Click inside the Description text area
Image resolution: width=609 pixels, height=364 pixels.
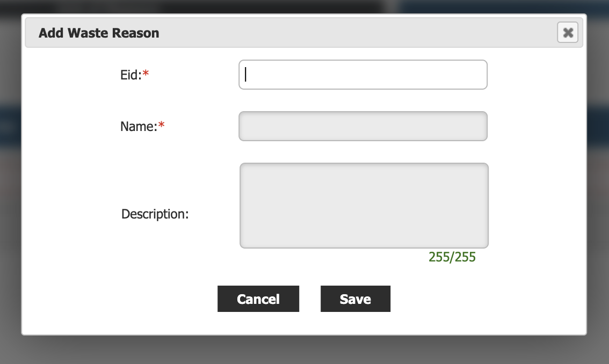click(x=364, y=206)
